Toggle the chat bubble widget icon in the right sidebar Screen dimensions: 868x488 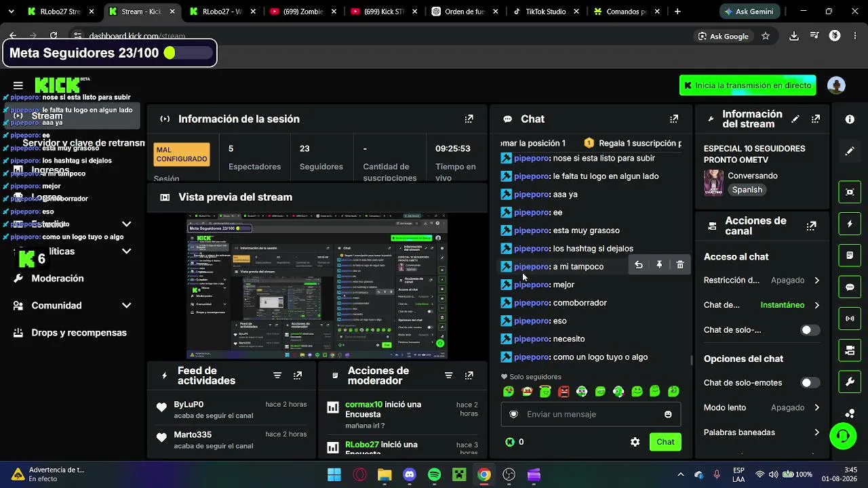click(x=850, y=287)
